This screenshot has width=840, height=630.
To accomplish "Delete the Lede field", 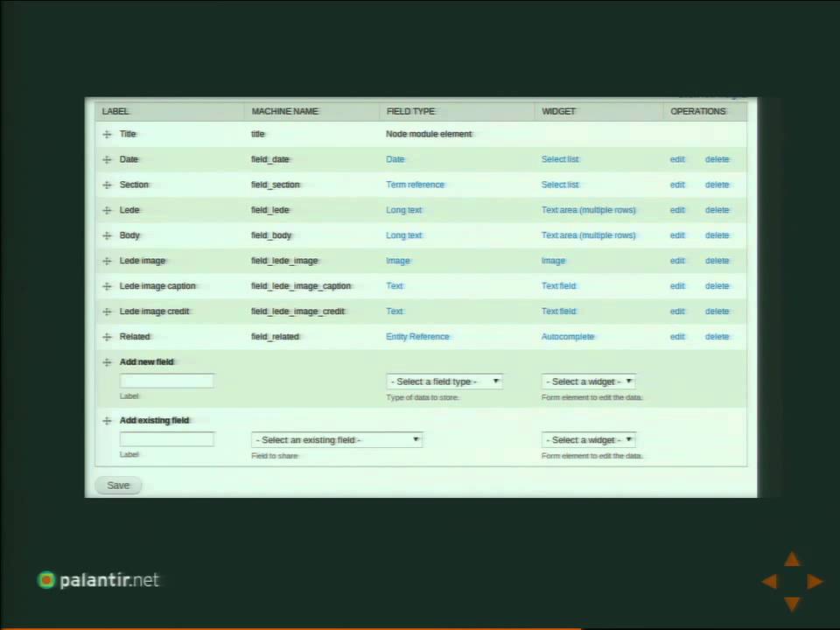I will coord(717,210).
